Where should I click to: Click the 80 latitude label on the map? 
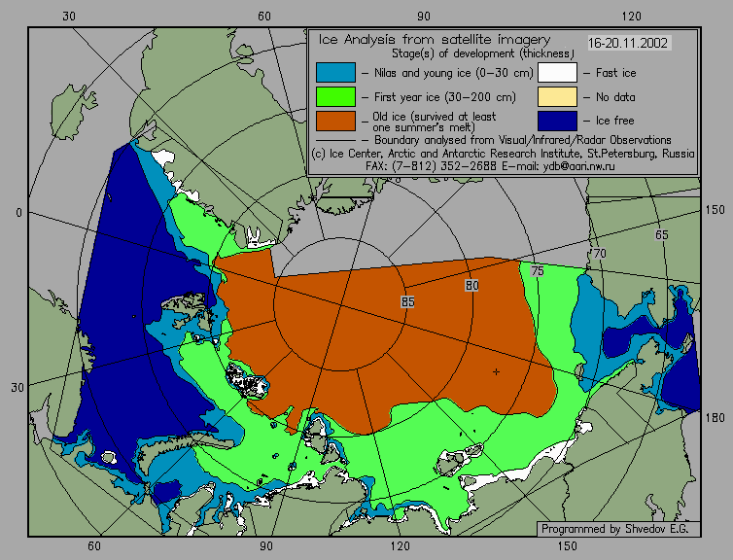[x=471, y=285]
